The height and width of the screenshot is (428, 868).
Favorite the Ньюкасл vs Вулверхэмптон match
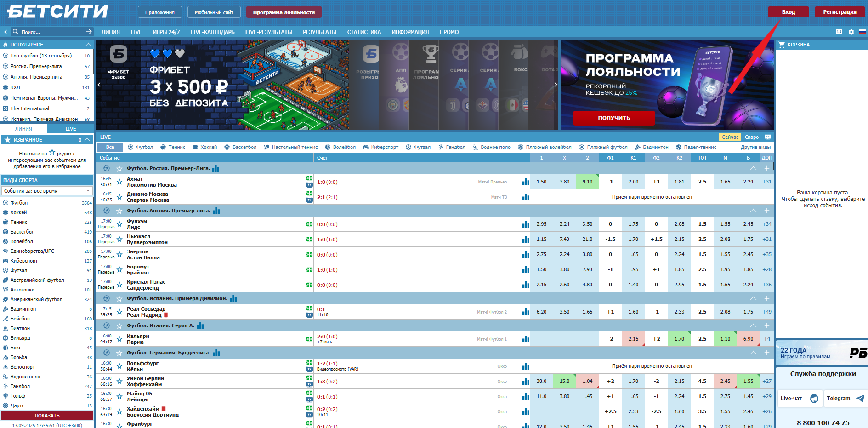click(x=119, y=240)
